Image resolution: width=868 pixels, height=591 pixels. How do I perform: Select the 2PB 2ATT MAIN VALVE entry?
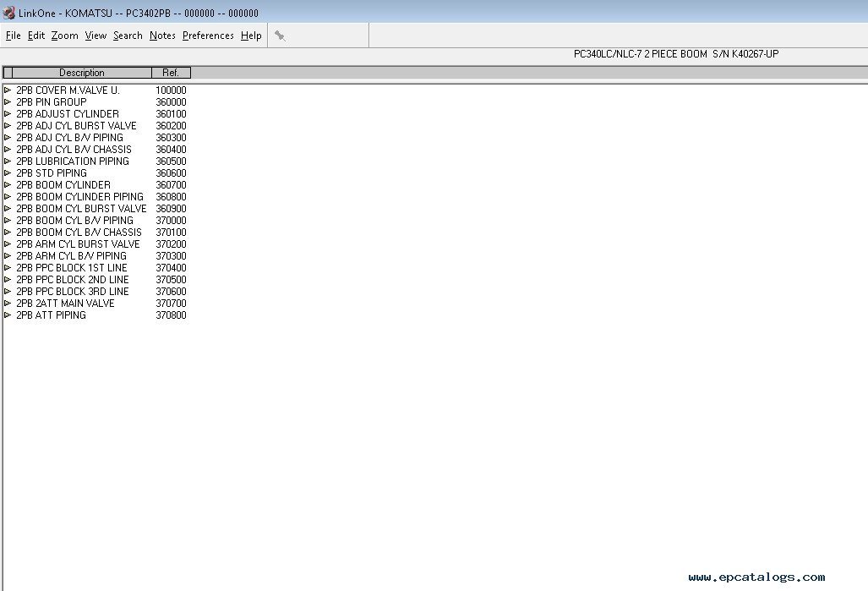65,303
